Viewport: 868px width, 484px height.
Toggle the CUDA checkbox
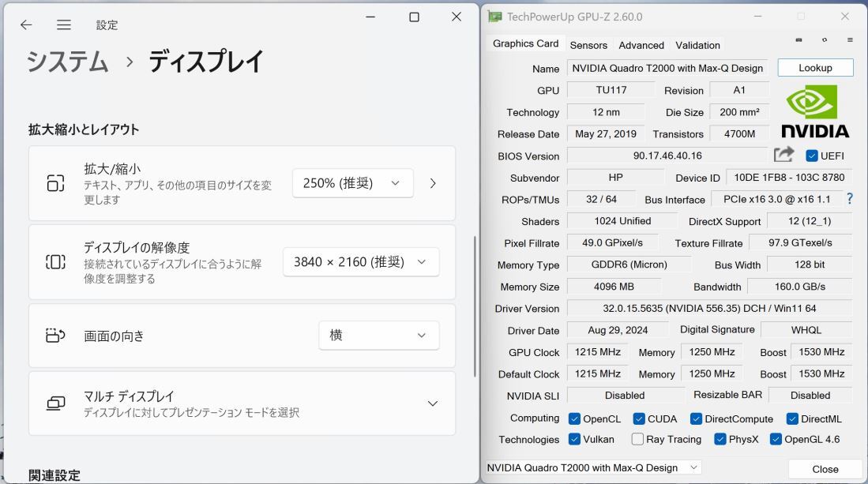[639, 418]
